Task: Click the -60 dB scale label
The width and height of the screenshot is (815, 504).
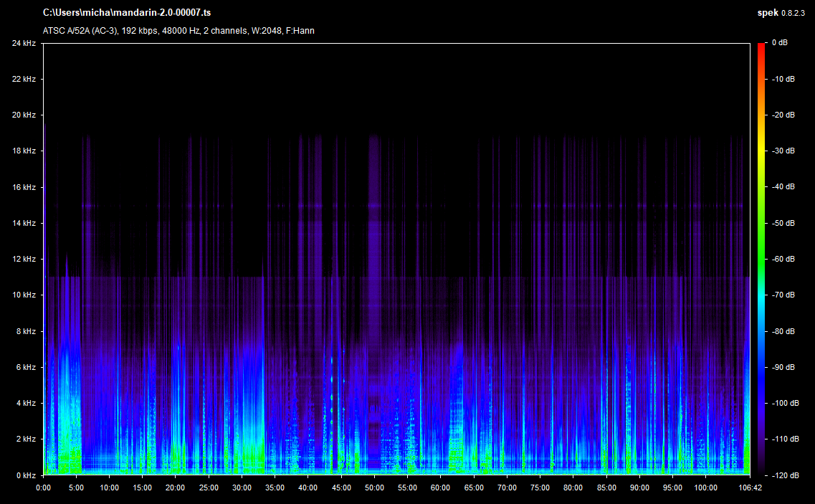Action: (784, 259)
